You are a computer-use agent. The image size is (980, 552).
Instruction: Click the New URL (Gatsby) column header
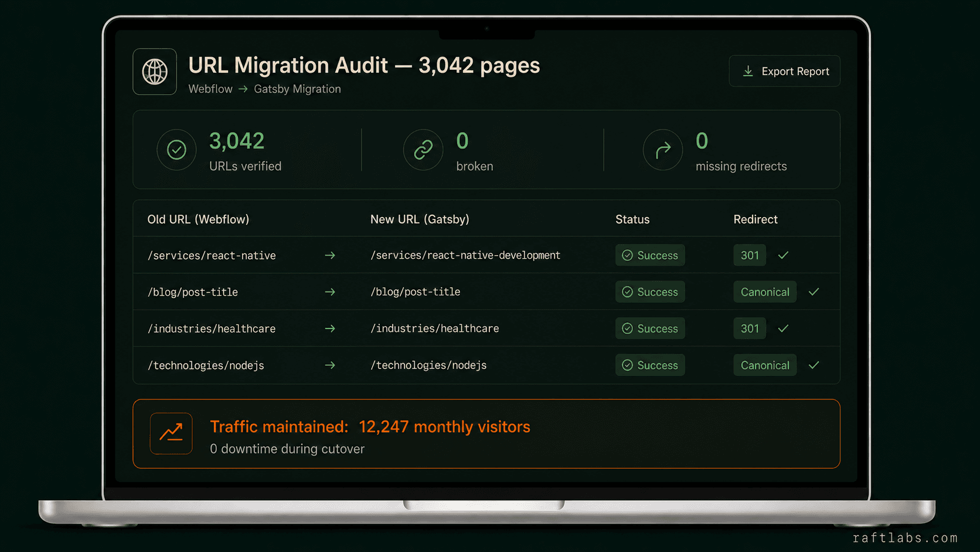[x=420, y=219]
